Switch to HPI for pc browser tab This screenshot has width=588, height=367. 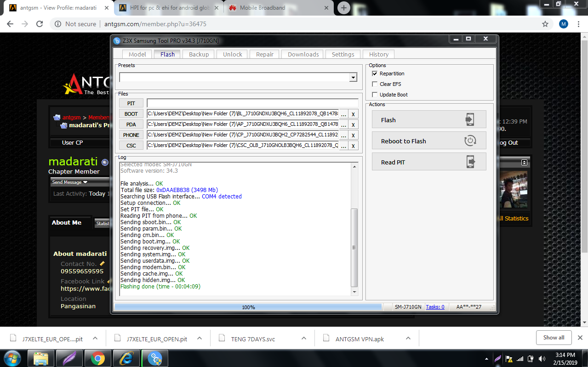[x=169, y=8]
